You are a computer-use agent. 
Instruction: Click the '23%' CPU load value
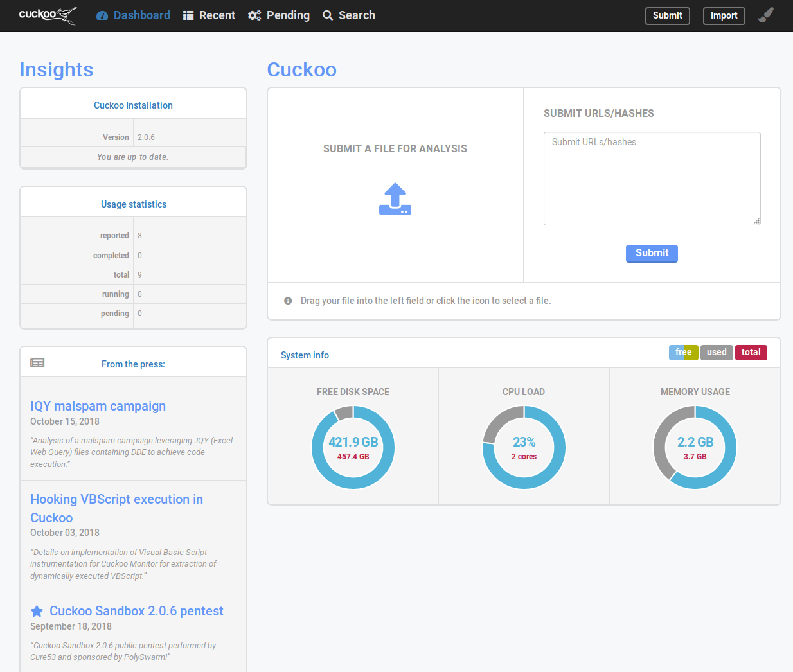click(x=524, y=442)
